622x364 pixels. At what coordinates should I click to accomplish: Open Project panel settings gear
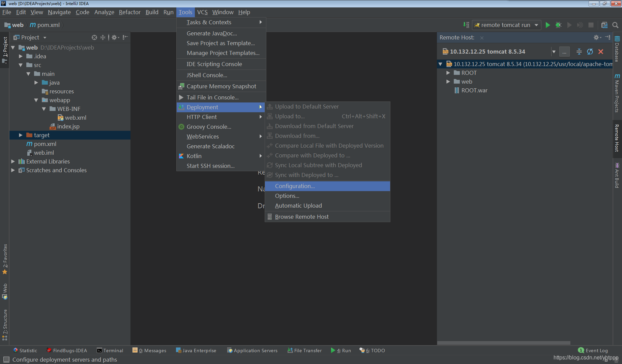[x=115, y=37]
